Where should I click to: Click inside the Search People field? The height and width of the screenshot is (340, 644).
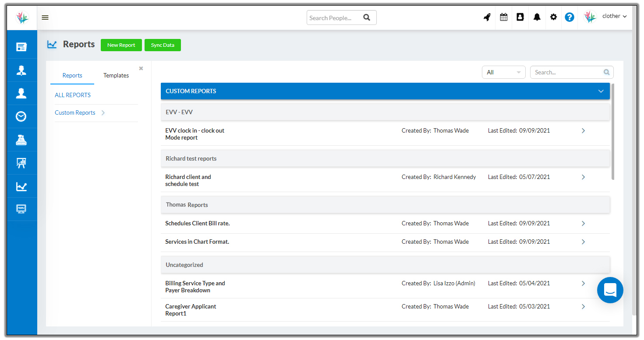coord(335,18)
